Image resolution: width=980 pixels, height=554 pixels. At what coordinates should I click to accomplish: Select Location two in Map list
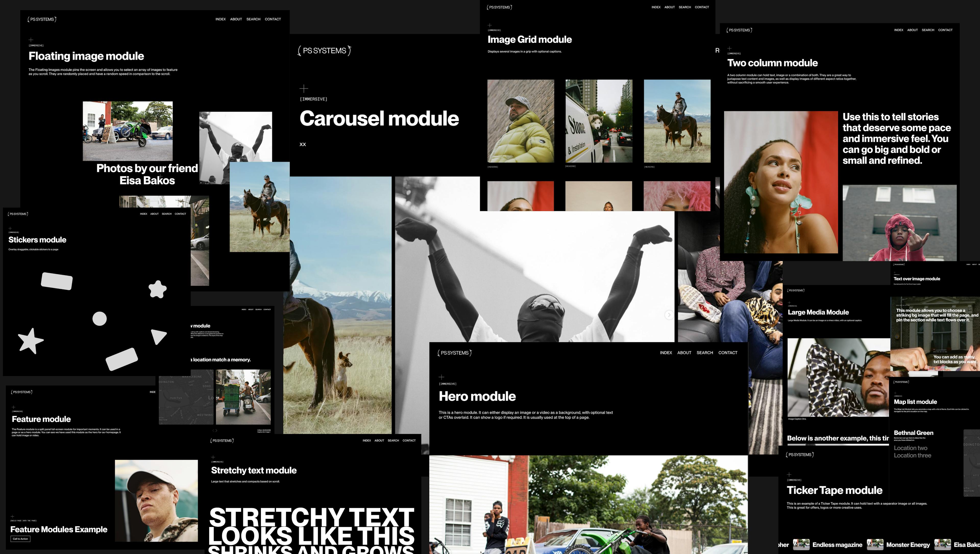tap(910, 448)
